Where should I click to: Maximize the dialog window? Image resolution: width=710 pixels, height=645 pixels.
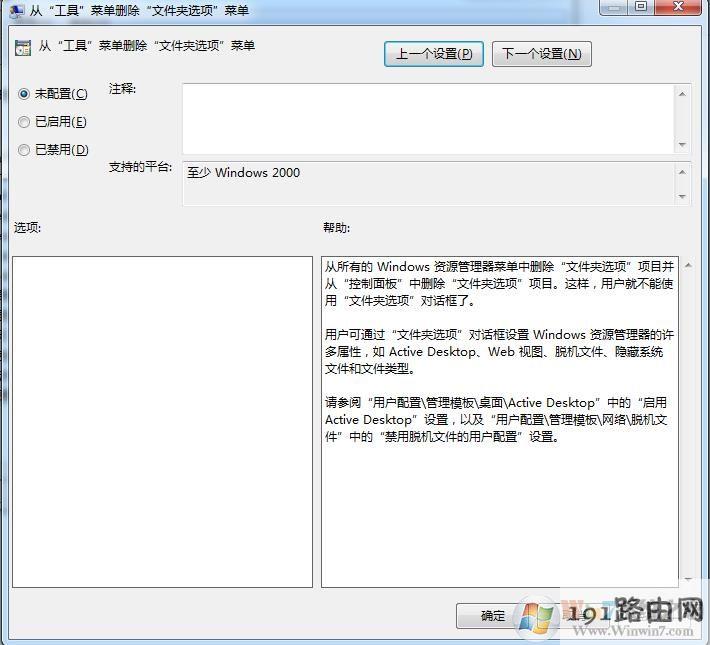(641, 6)
